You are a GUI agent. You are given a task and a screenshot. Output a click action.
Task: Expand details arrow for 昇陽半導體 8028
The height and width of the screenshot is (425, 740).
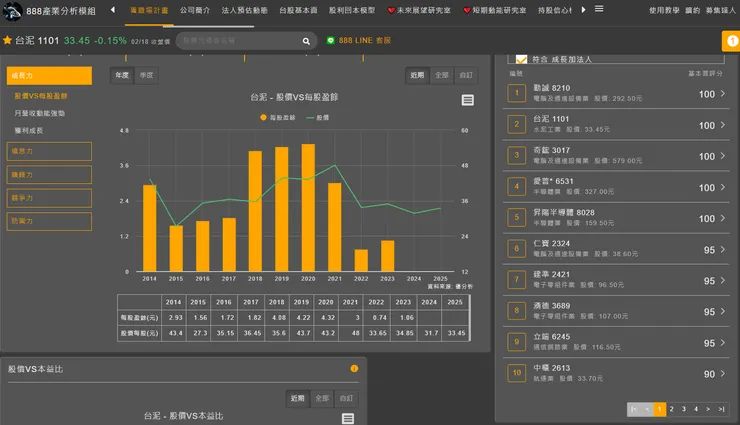(723, 218)
